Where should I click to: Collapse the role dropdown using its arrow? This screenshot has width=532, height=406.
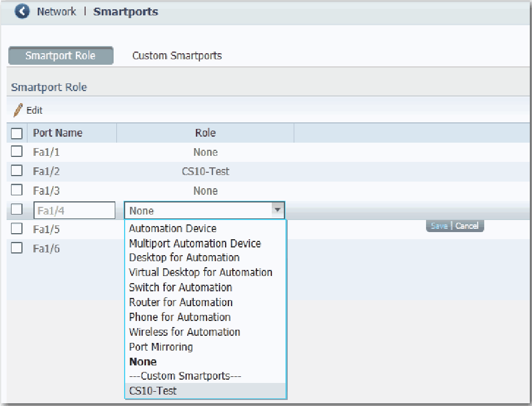[277, 210]
